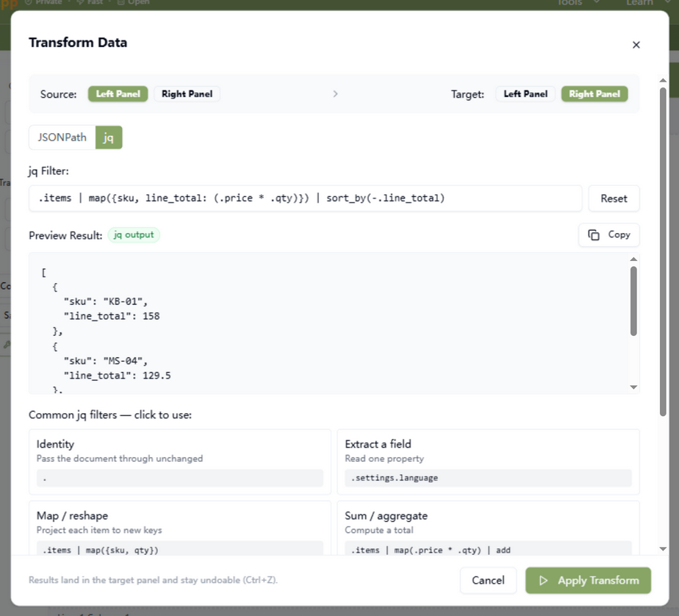The height and width of the screenshot is (616, 679).
Task: Click the preview scrollbar up arrow
Action: (x=633, y=259)
